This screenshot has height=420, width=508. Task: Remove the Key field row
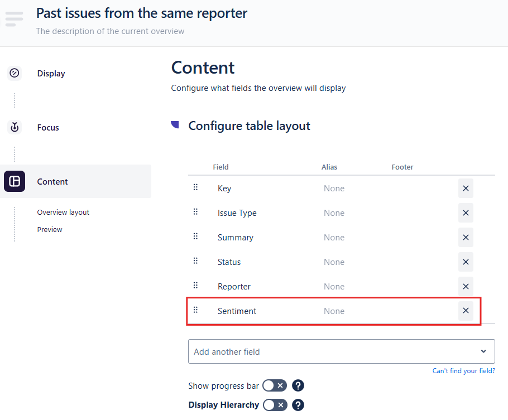point(466,189)
